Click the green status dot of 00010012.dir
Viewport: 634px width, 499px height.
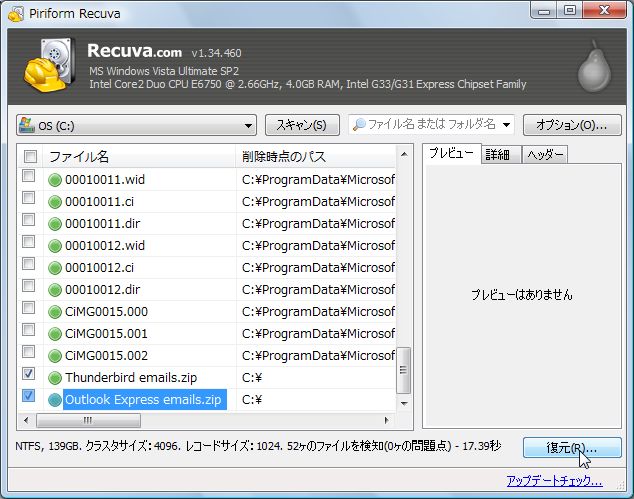[55, 290]
